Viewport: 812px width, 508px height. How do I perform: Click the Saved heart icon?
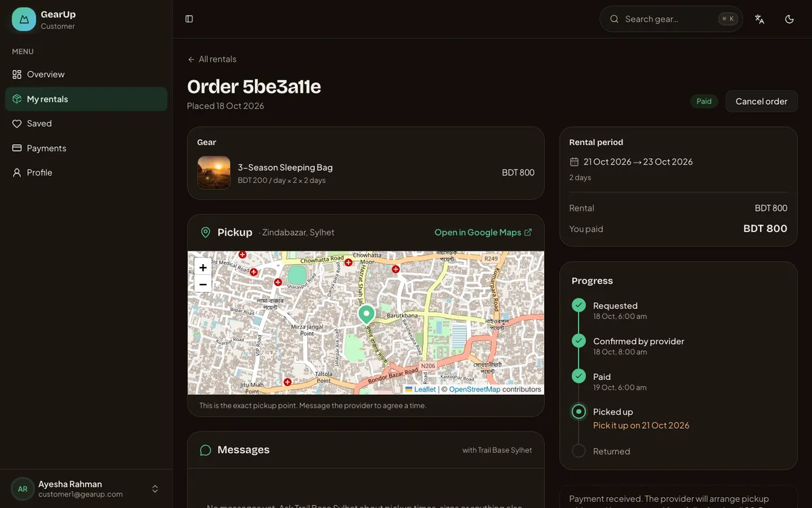point(17,123)
